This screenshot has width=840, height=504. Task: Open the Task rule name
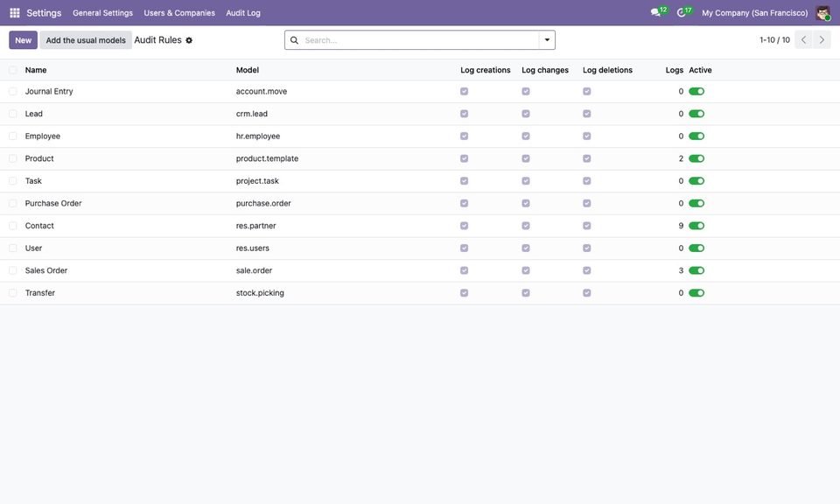33,181
